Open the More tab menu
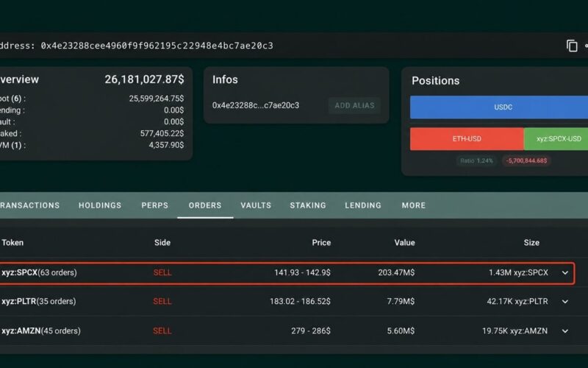The image size is (588, 368). [x=414, y=205]
